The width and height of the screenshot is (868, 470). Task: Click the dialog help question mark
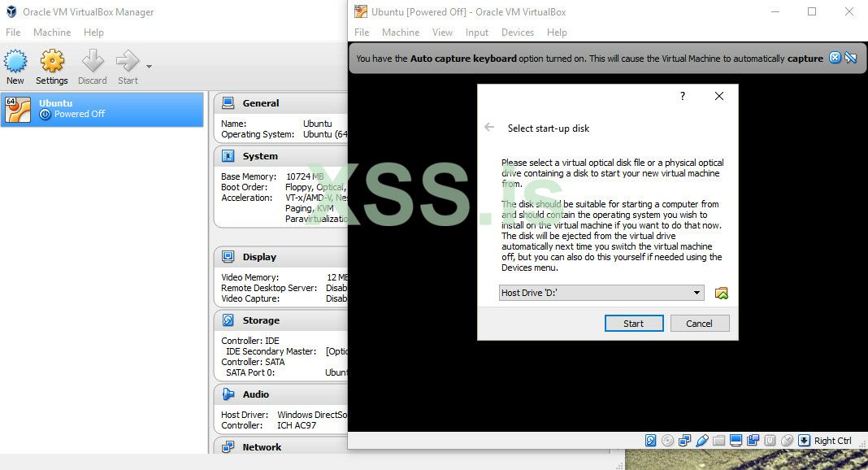tap(683, 96)
